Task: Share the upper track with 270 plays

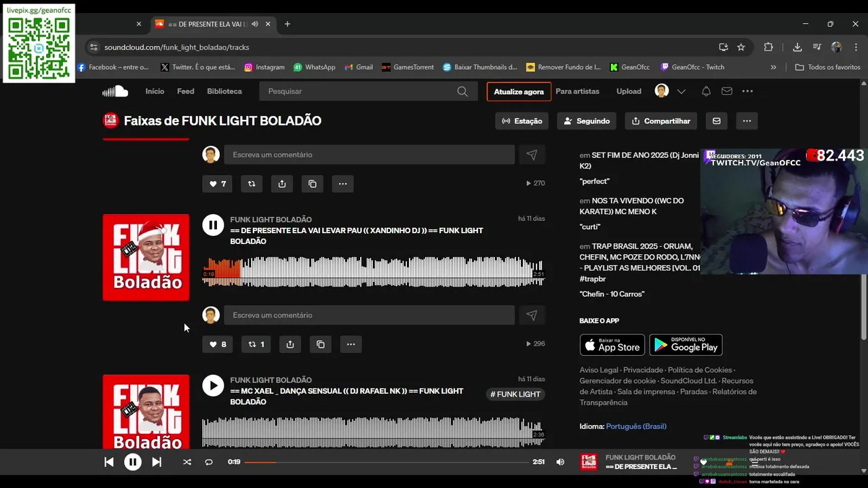Action: (x=282, y=184)
